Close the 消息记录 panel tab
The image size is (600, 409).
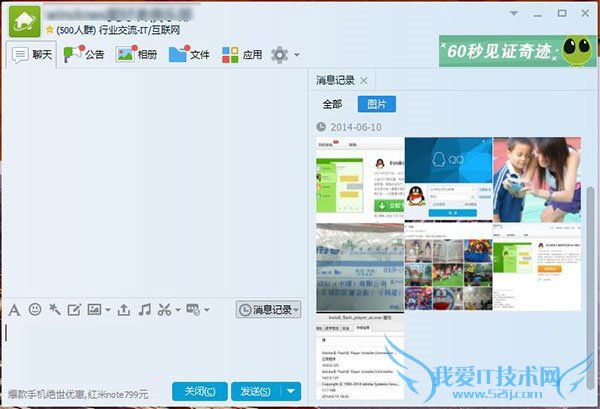click(x=364, y=81)
